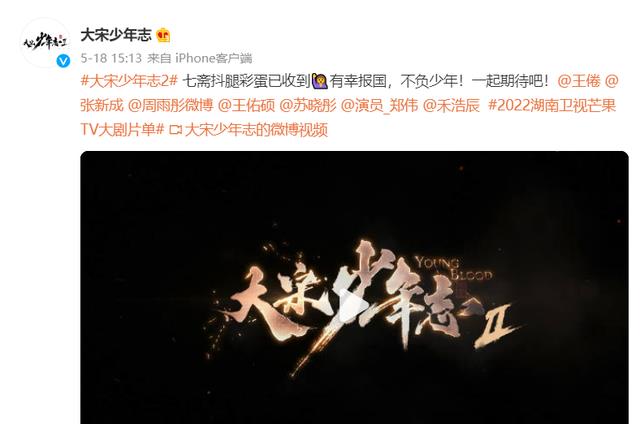Open the @周雨彤微博 mention

tap(171, 105)
